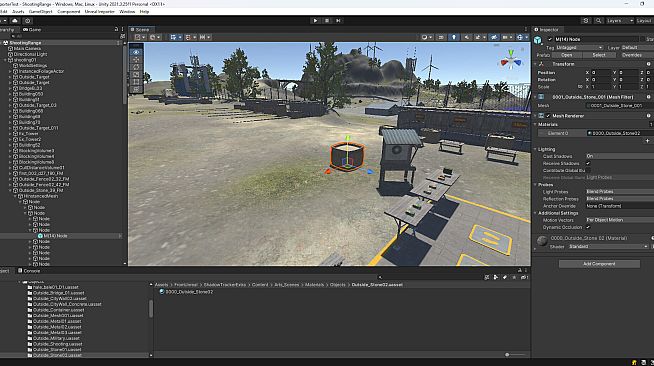Open the tool handle position dropdown
The image size is (654, 366).
pos(140,37)
